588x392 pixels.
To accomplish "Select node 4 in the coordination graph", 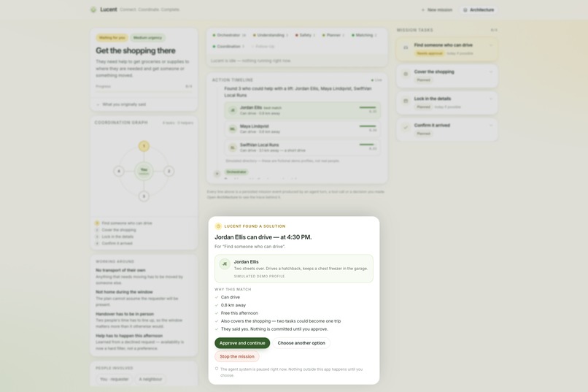I will point(119,171).
